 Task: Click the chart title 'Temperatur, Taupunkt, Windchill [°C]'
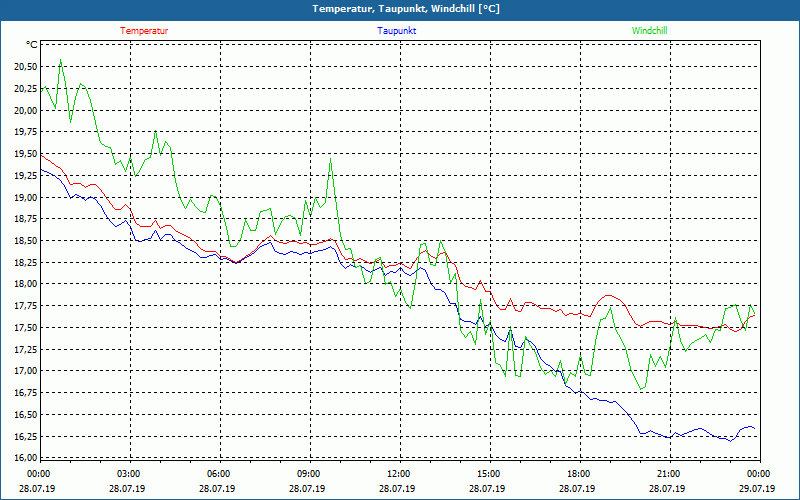tap(406, 9)
